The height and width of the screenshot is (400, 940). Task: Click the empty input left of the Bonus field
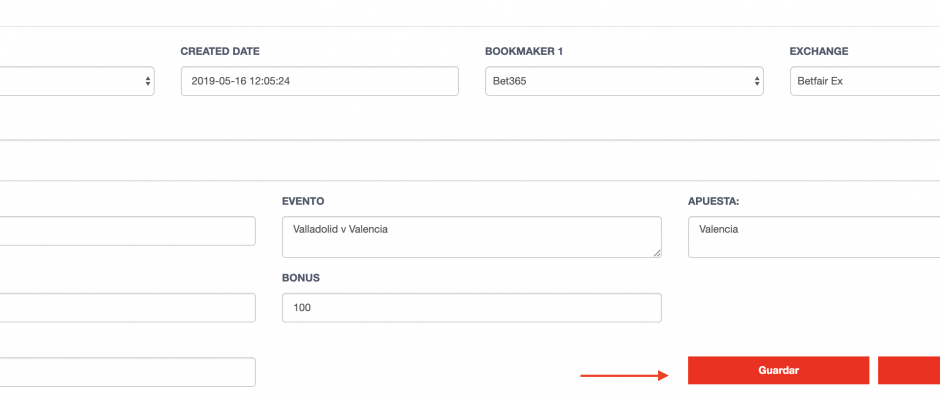pyautogui.click(x=128, y=308)
